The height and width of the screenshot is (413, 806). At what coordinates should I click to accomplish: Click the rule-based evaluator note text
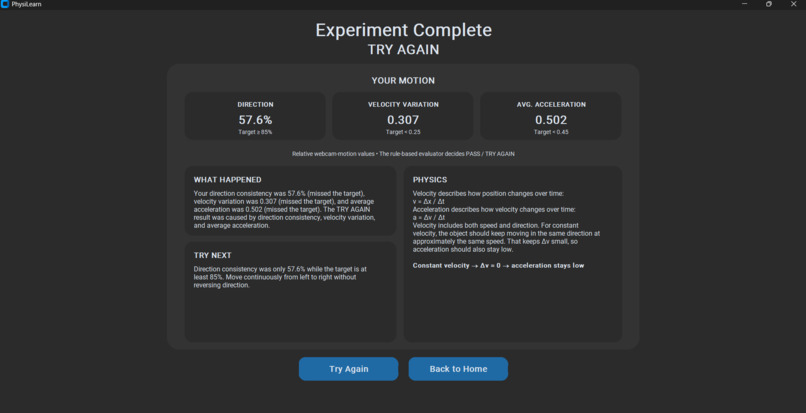[404, 154]
